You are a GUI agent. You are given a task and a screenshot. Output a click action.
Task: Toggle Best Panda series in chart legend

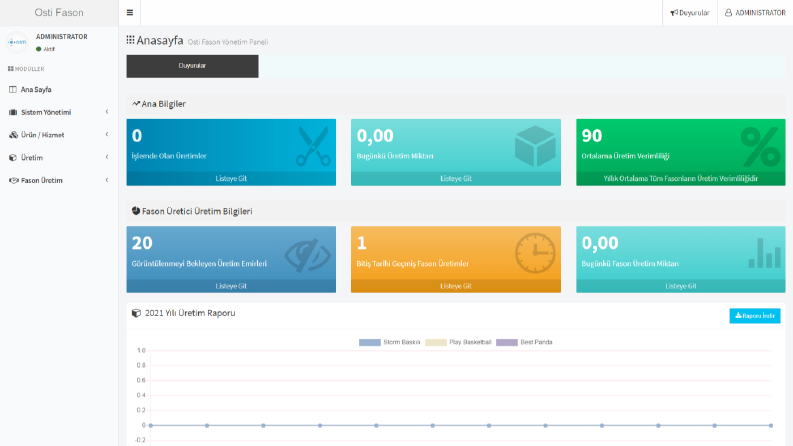point(524,342)
